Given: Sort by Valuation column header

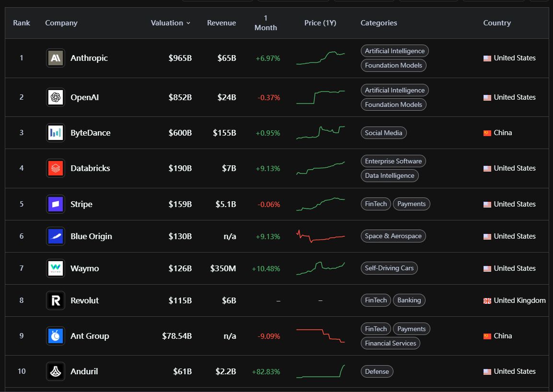Looking at the screenshot, I should tap(170, 23).
